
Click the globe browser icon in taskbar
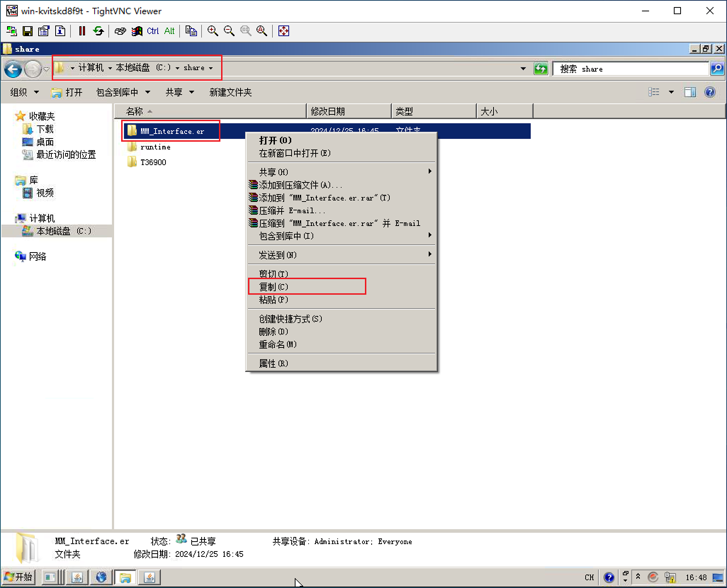pyautogui.click(x=101, y=577)
